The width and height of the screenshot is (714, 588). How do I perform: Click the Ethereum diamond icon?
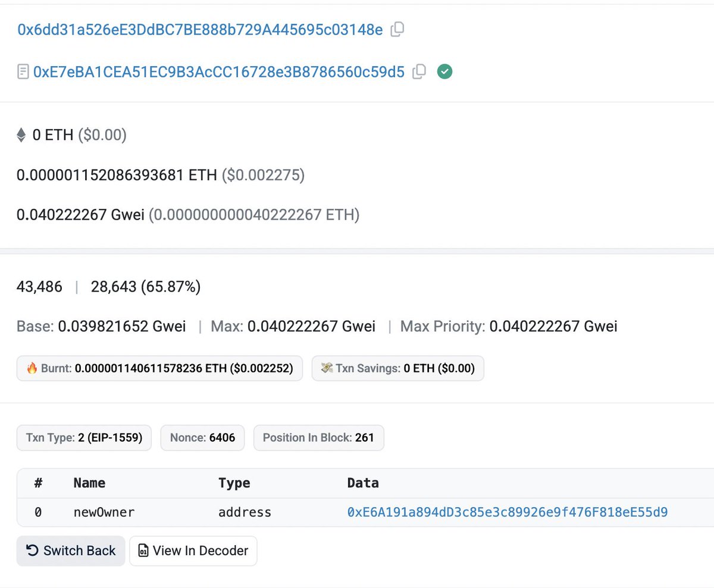pyautogui.click(x=21, y=136)
